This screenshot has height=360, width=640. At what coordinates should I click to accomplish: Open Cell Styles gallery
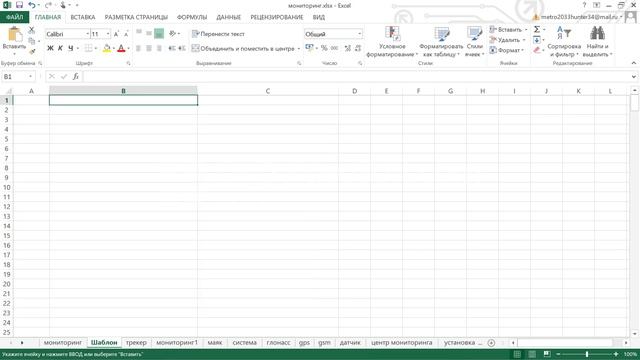tap(475, 42)
